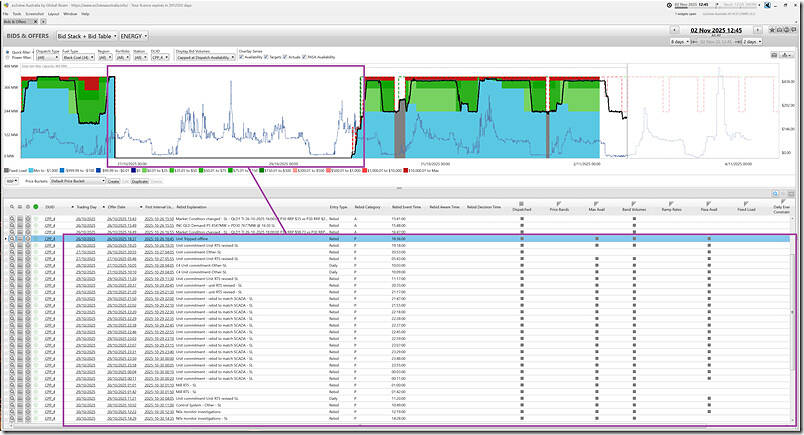Toggle the Pasa Avail column filter icon
The width and height of the screenshot is (804, 435).
[709, 204]
